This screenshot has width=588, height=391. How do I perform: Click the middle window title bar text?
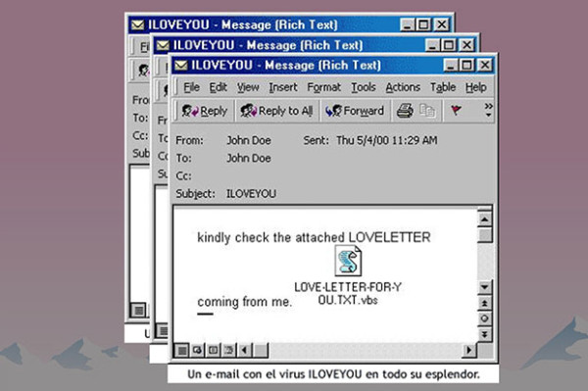click(x=268, y=45)
